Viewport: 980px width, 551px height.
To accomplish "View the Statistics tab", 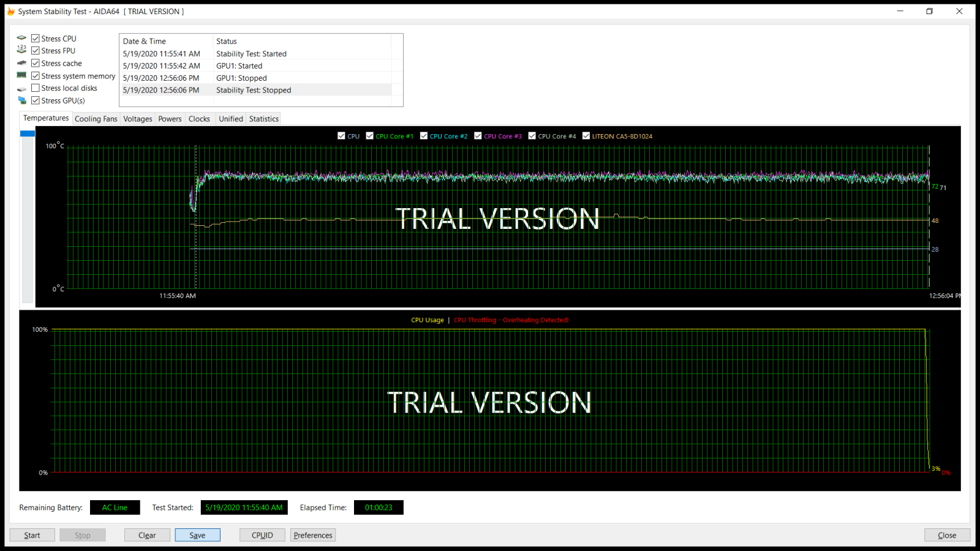I will coord(264,119).
